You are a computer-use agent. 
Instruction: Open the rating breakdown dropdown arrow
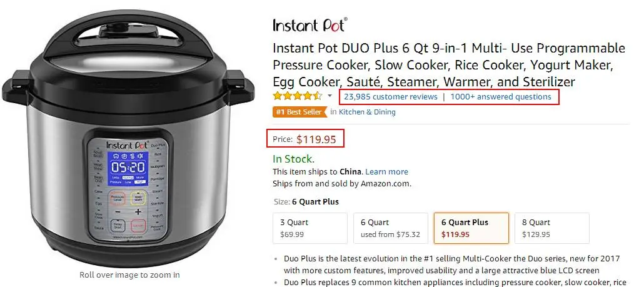click(x=330, y=96)
